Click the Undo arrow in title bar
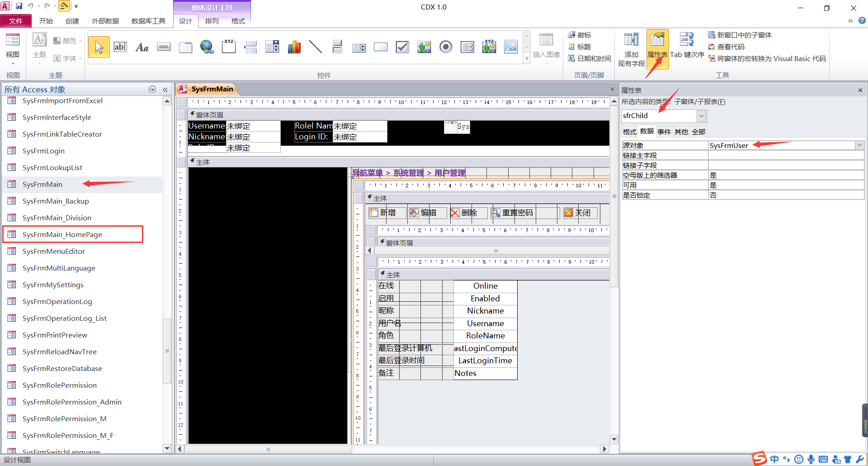868x466 pixels. coord(31,6)
